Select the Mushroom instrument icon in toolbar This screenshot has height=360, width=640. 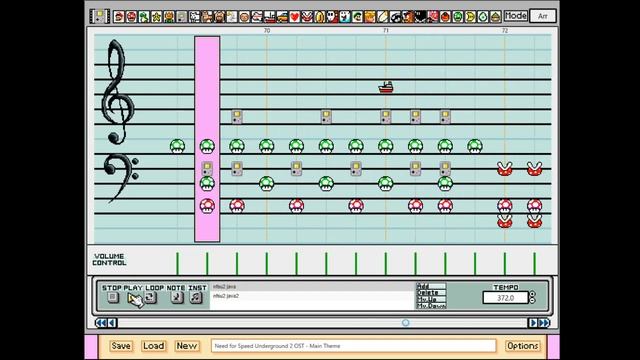click(x=132, y=17)
